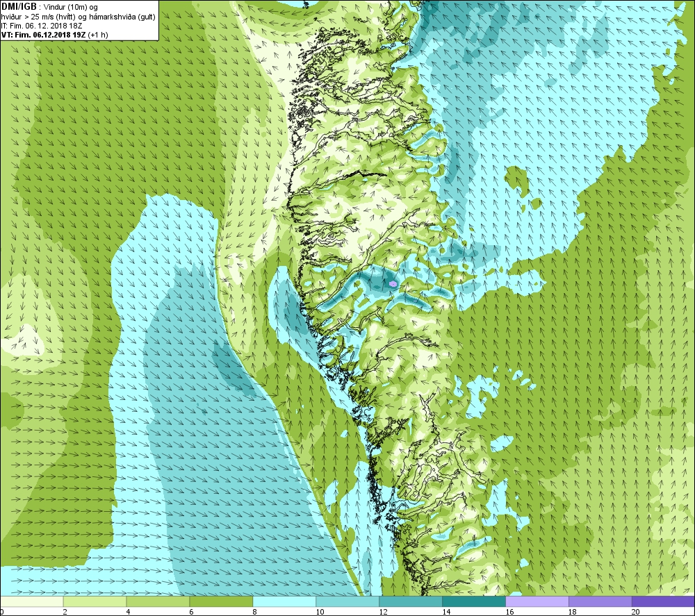
Task: Click the 4–6 green legend swatch
Action: (x=158, y=601)
